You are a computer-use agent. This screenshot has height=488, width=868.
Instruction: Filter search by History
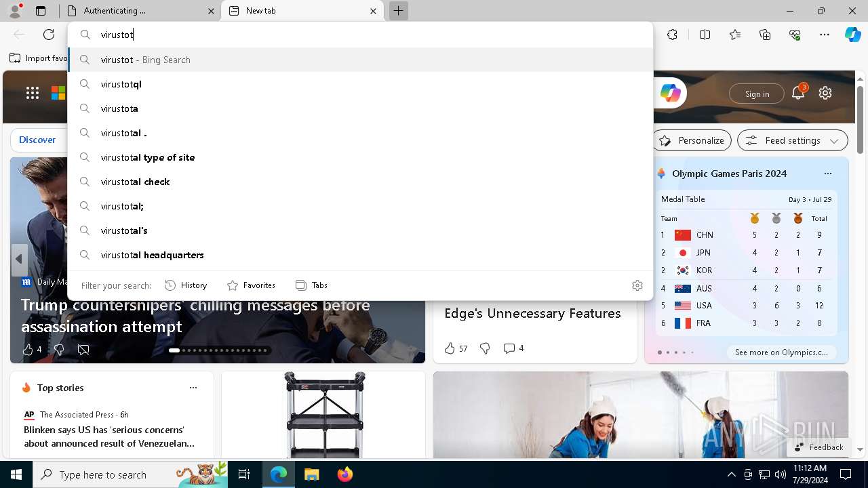[x=186, y=285]
